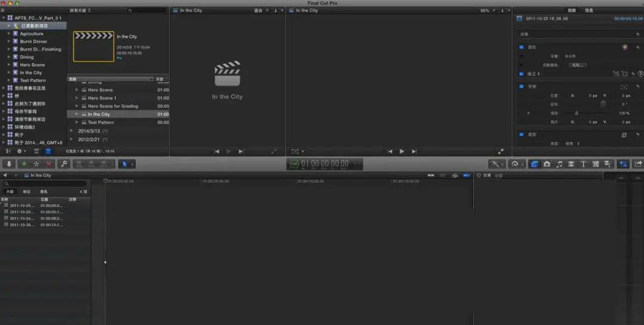Go to next frame in event viewer
Viewport: 644px width, 325px height.
pos(241,151)
